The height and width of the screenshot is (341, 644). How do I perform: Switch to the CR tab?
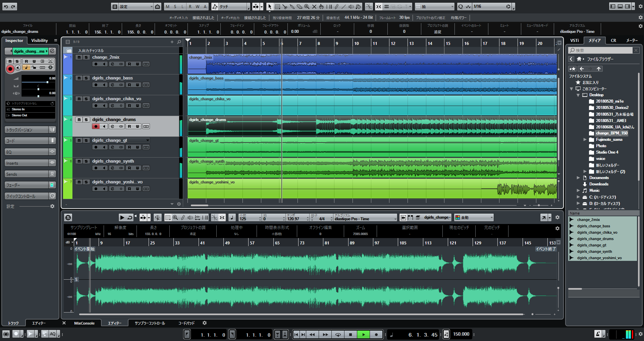click(613, 41)
